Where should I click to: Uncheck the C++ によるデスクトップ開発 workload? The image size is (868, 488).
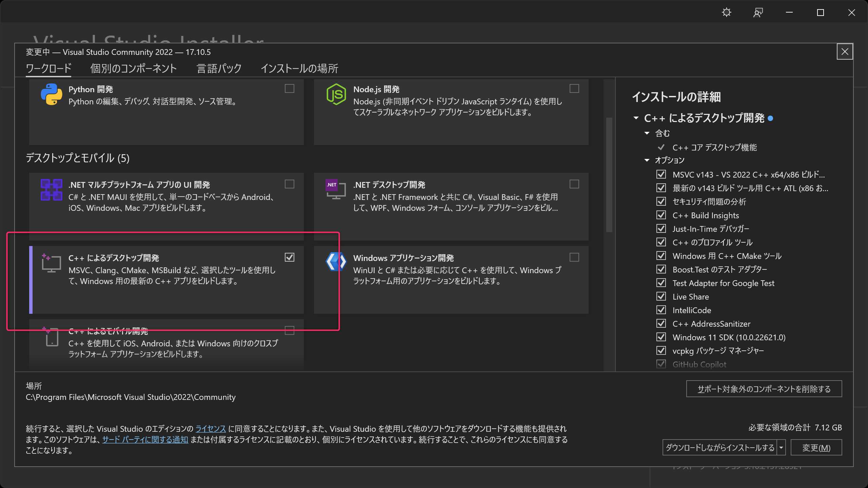(x=289, y=258)
